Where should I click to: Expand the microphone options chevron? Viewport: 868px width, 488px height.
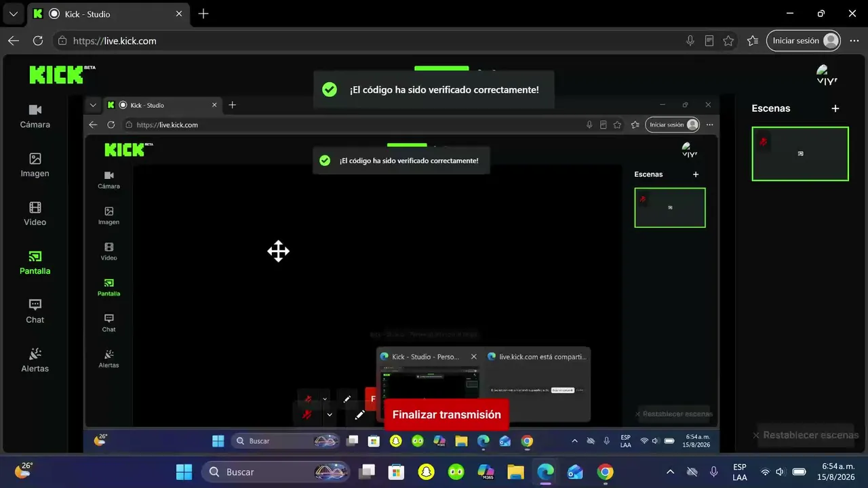coord(330,415)
